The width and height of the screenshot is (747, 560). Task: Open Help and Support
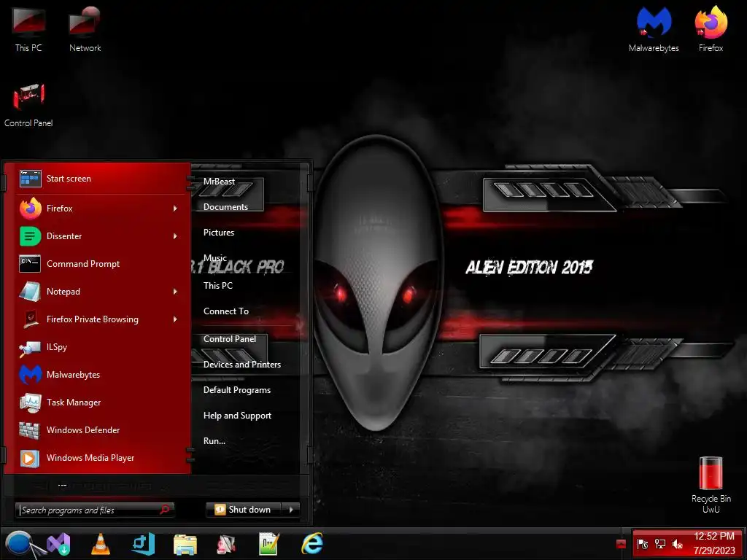(237, 416)
